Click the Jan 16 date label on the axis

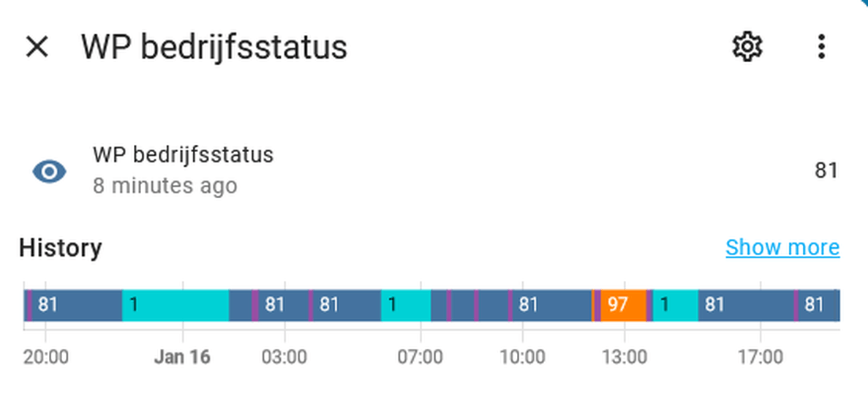pyautogui.click(x=182, y=358)
